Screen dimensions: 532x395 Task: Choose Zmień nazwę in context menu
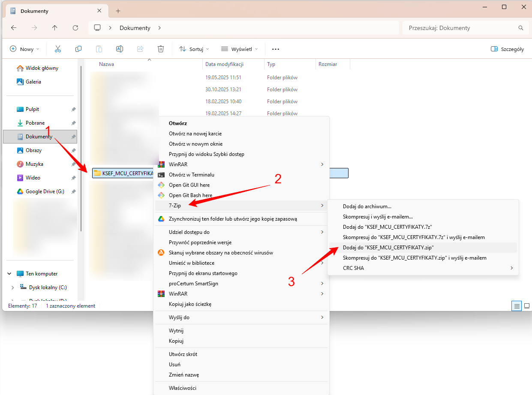(241, 375)
